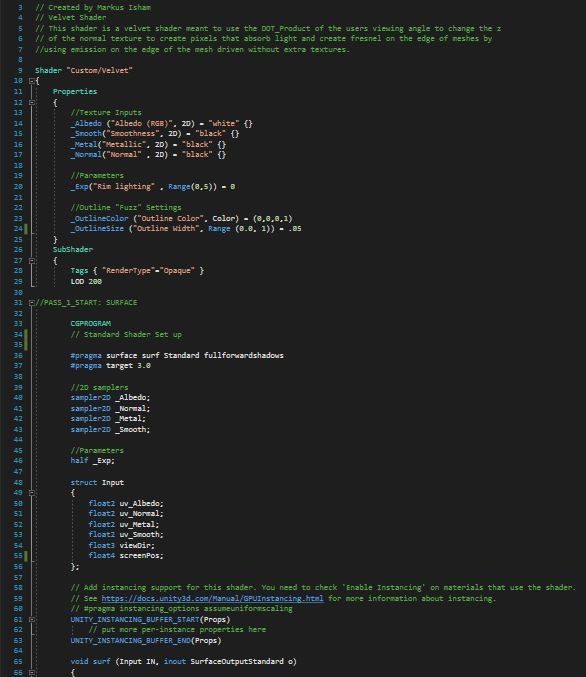Viewport: 586px width, 677px height.
Task: Click the 'float2 uv_Albedo;' field
Action: click(126, 503)
